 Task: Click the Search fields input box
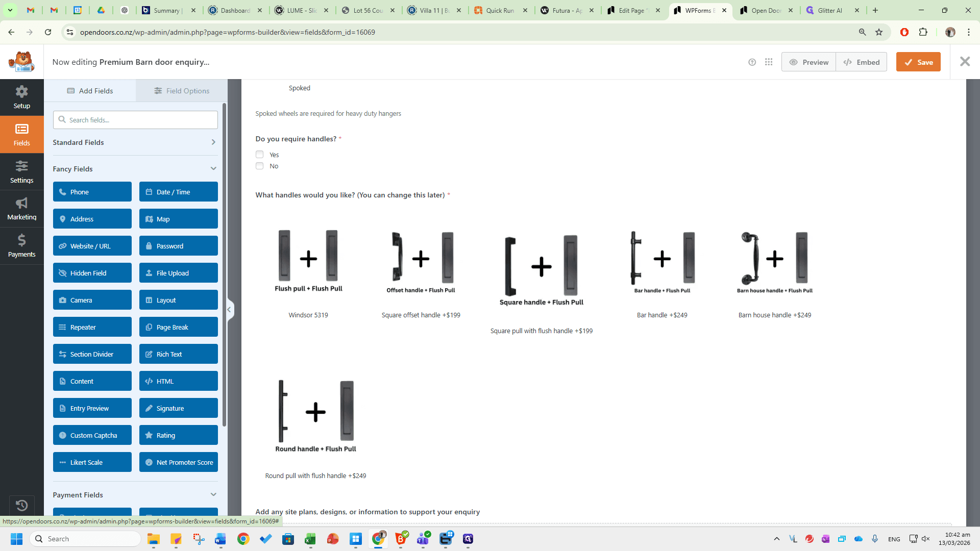pos(135,120)
